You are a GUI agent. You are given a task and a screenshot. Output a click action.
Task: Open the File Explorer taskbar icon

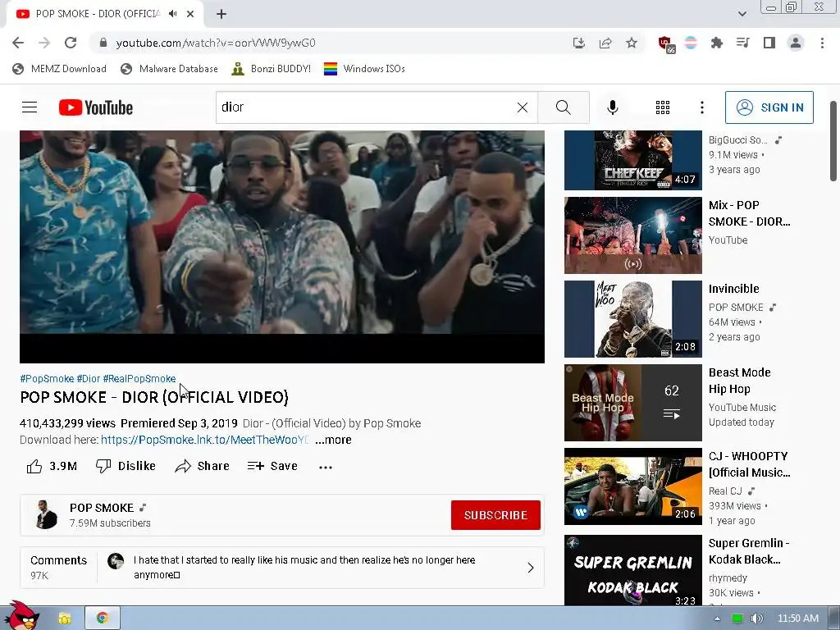pyautogui.click(x=65, y=619)
